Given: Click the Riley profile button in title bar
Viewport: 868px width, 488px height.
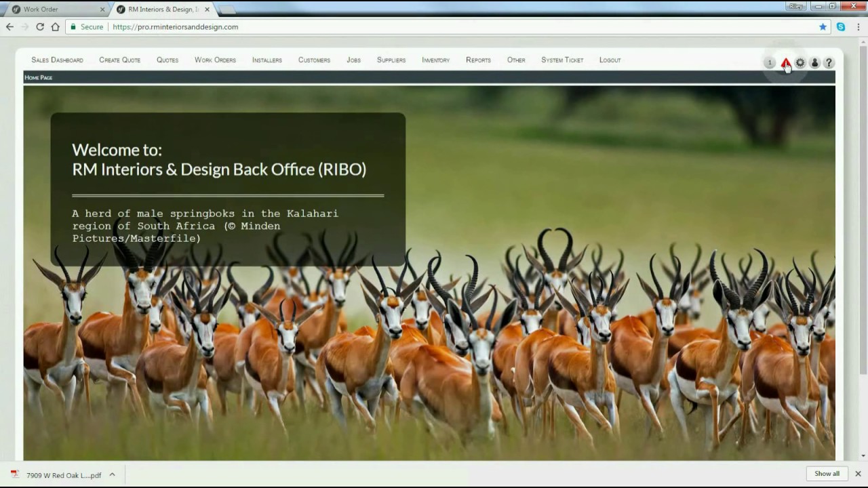Looking at the screenshot, I should pyautogui.click(x=796, y=6).
